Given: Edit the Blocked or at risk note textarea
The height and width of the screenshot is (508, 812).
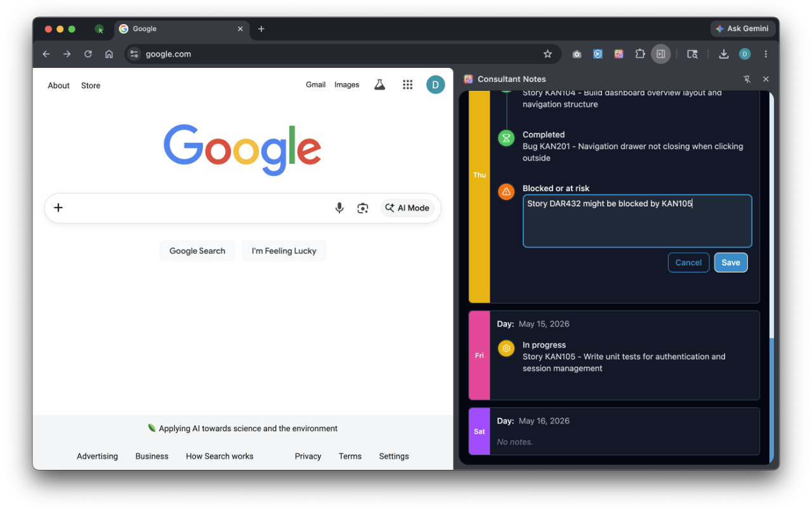Looking at the screenshot, I should coord(638,221).
